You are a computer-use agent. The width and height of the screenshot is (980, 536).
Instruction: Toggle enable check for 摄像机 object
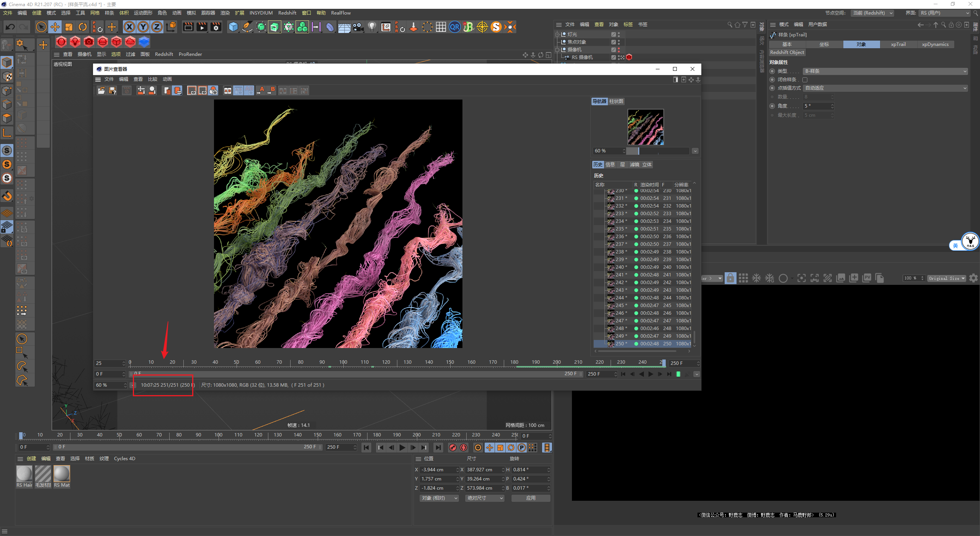pyautogui.click(x=613, y=50)
